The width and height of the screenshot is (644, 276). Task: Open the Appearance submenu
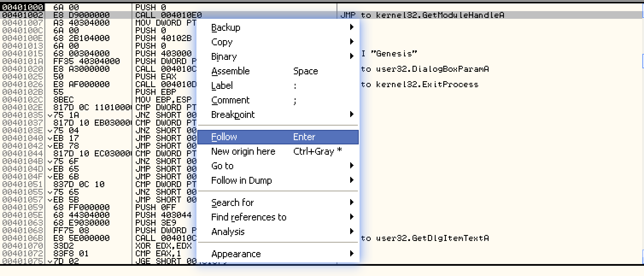pos(236,254)
